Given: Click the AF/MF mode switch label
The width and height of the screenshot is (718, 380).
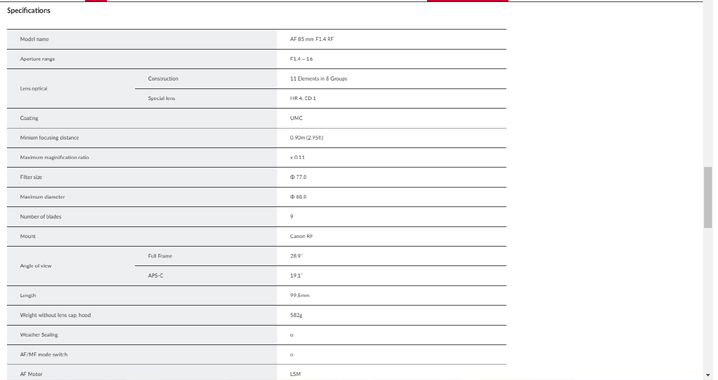Looking at the screenshot, I should coord(44,354).
